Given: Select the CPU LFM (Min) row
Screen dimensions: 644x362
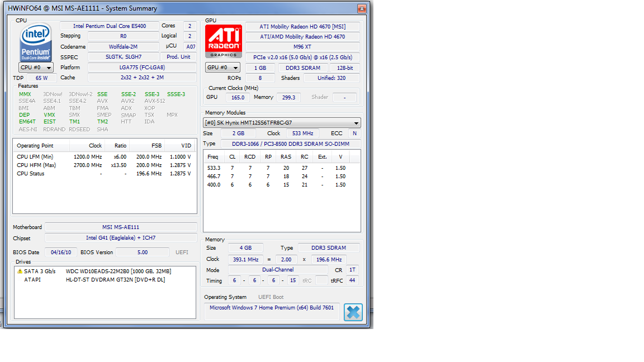Looking at the screenshot, I should pyautogui.click(x=104, y=157).
